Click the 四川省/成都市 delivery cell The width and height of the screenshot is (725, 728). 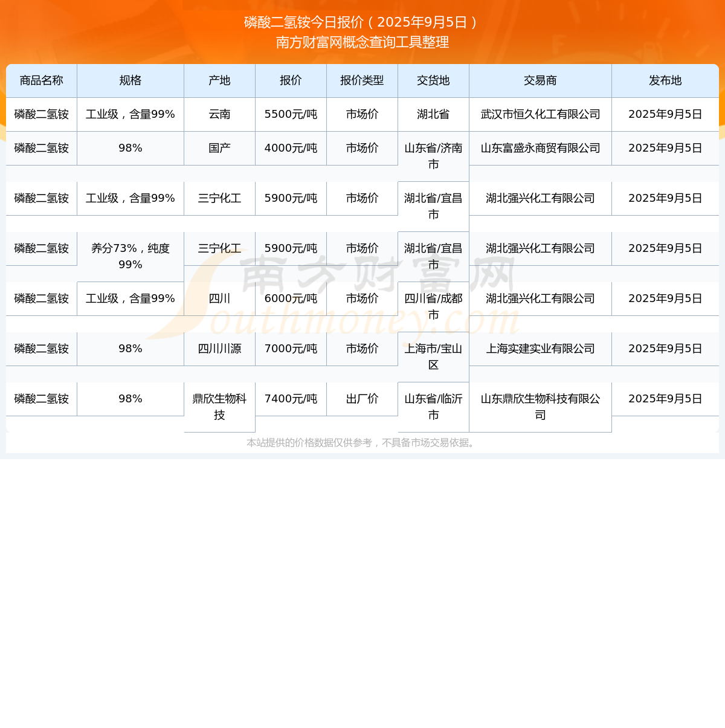[x=434, y=306]
